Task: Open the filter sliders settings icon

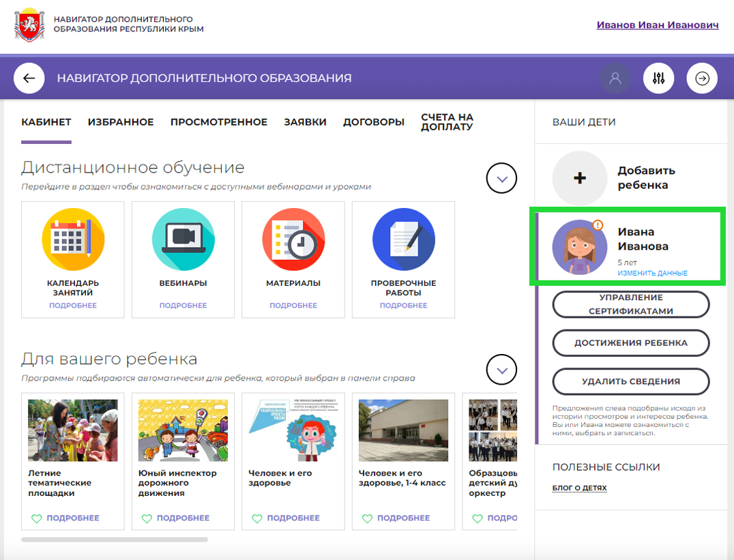Action: tap(658, 78)
